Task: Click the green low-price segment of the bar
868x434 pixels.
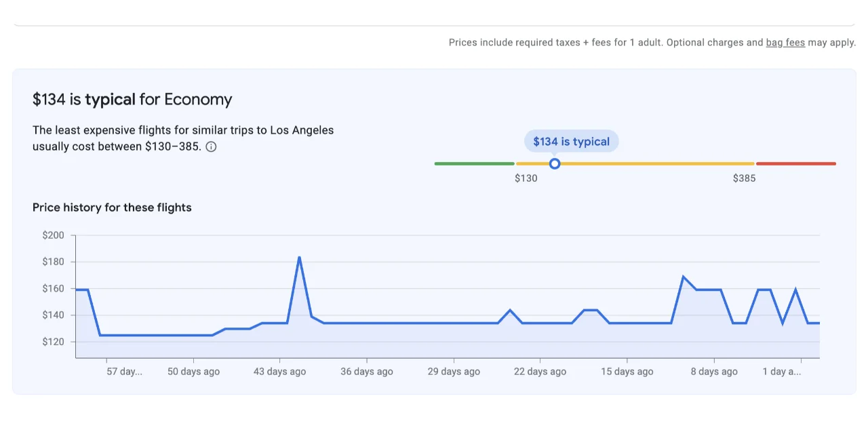Action: [x=474, y=163]
